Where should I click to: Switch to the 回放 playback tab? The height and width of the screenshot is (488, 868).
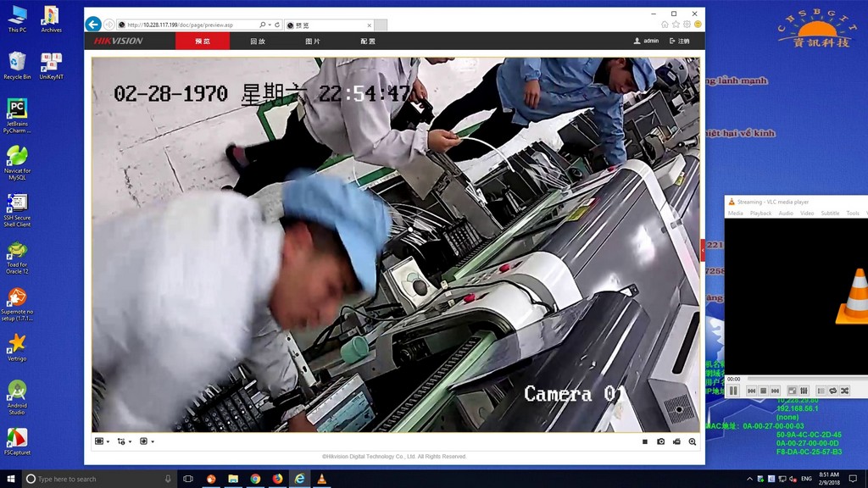coord(258,41)
